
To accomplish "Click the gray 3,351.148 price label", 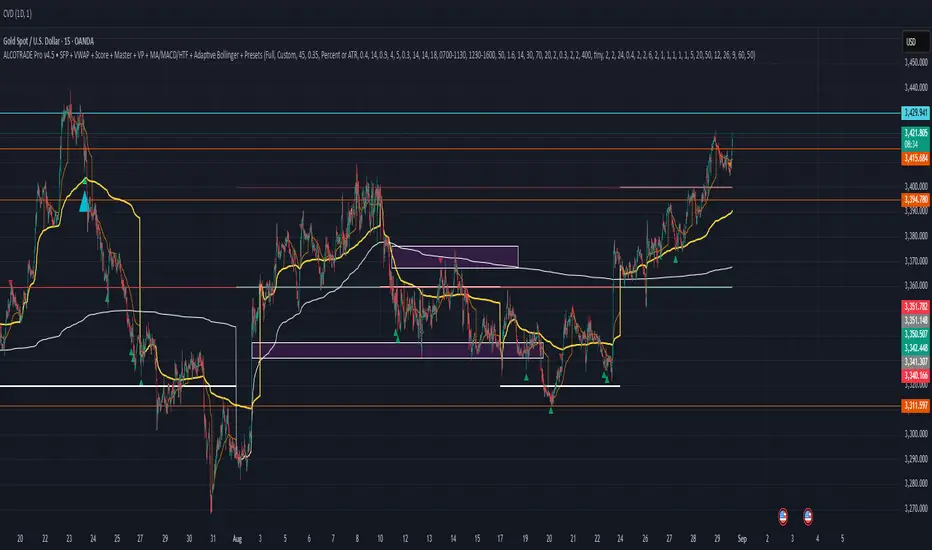I will point(915,320).
